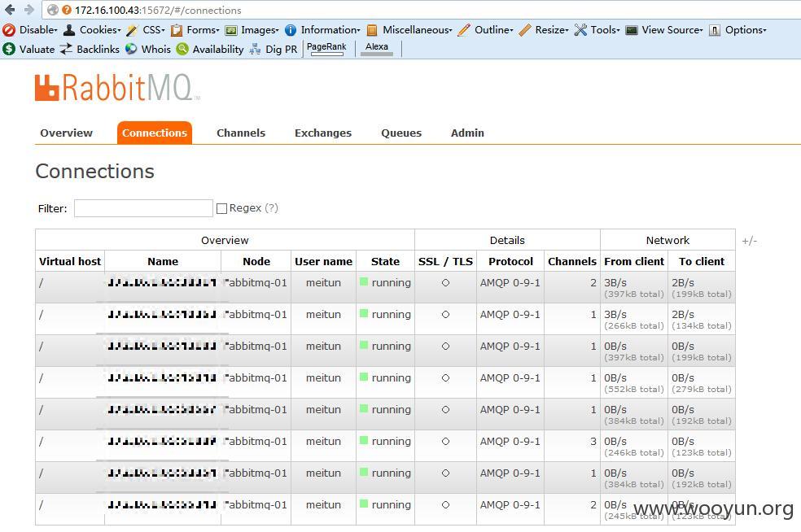
Task: Open the Outline toolbar menu
Action: click(494, 30)
